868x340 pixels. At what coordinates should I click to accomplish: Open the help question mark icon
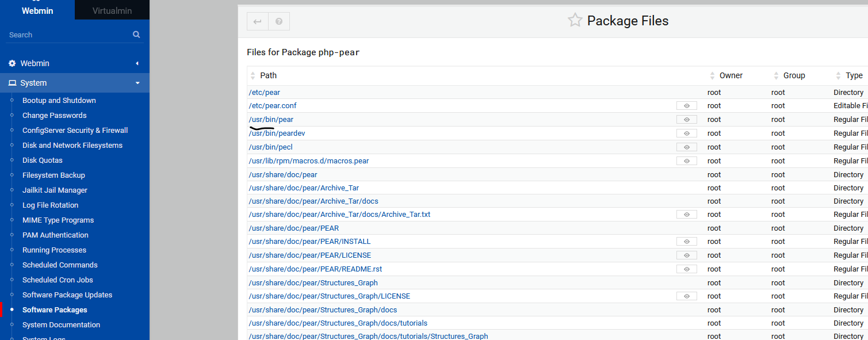(279, 21)
